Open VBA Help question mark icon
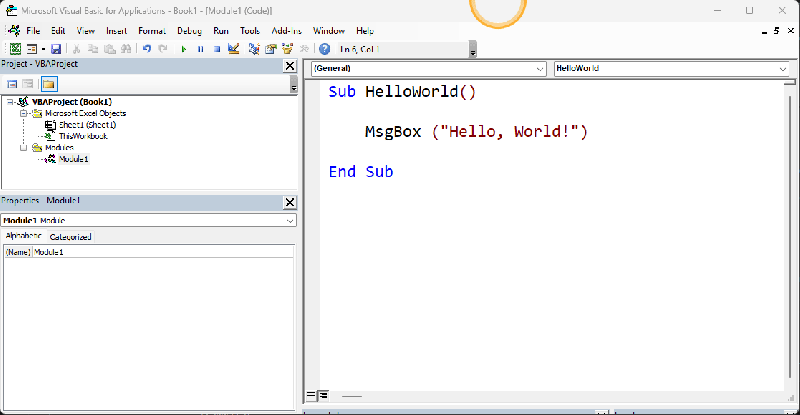800x415 pixels. click(324, 49)
